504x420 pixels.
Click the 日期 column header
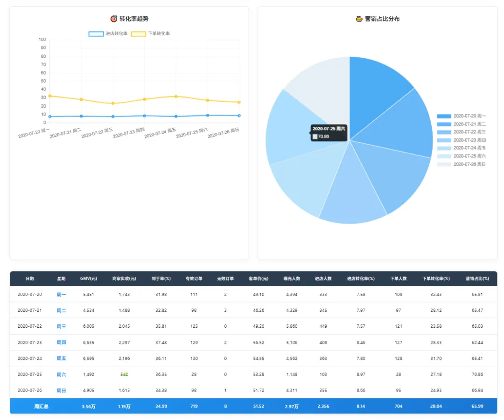pyautogui.click(x=29, y=279)
